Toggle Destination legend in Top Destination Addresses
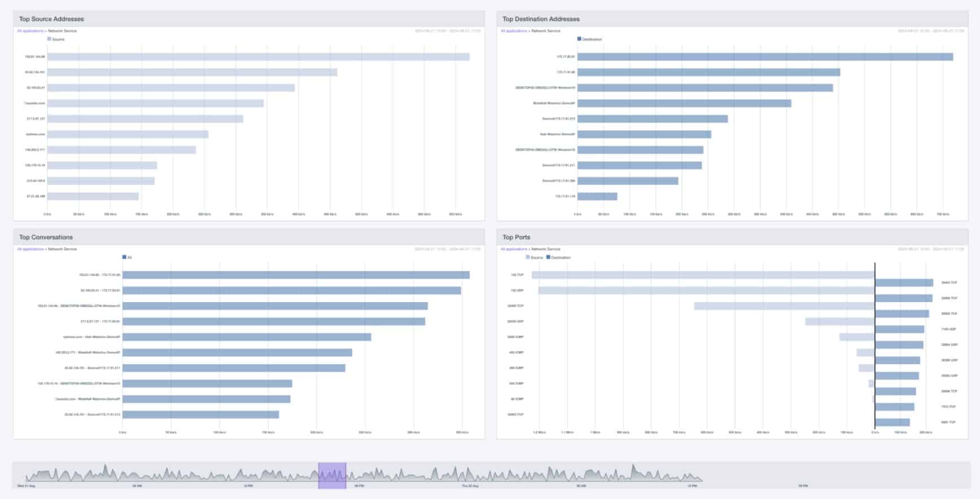Image resolution: width=980 pixels, height=499 pixels. [x=590, y=39]
